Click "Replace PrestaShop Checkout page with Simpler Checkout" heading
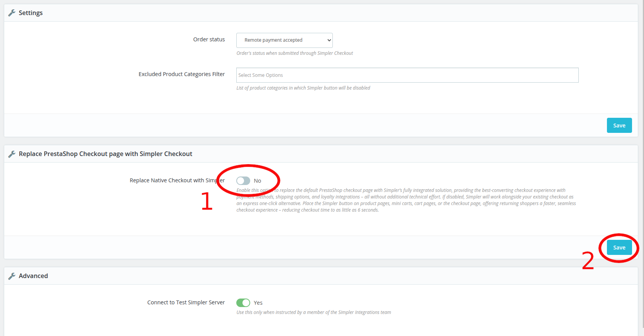 pyautogui.click(x=105, y=154)
